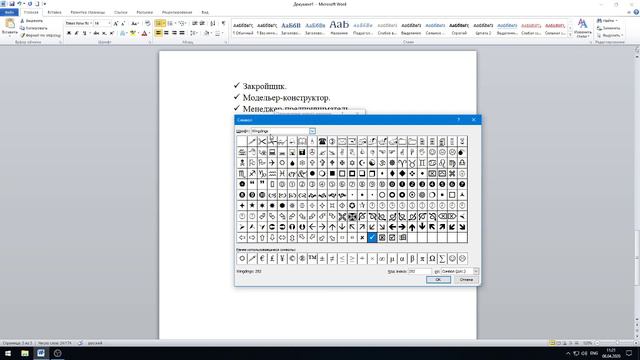Click Replace in the Editing group

click(609, 28)
